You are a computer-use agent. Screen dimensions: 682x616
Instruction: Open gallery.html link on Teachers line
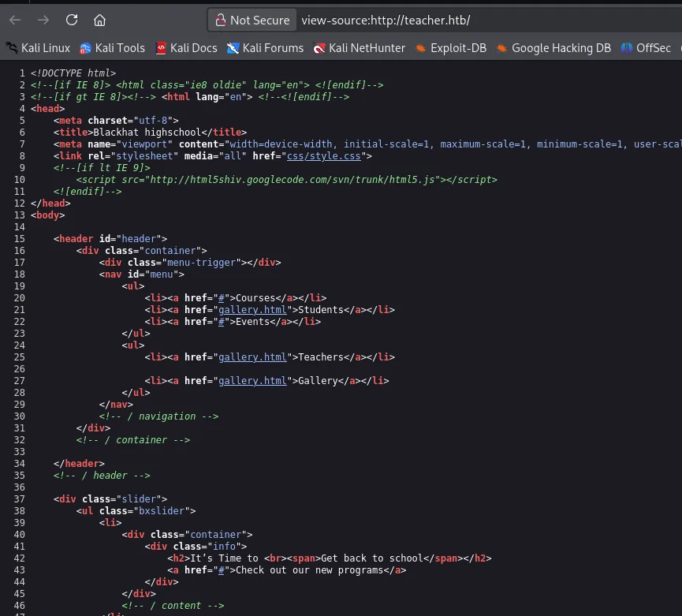[252, 357]
